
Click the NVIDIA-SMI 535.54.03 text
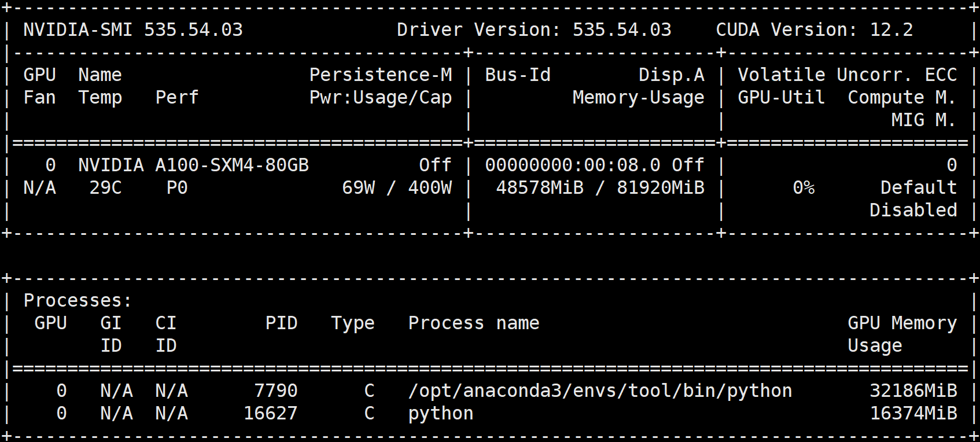pos(133,30)
